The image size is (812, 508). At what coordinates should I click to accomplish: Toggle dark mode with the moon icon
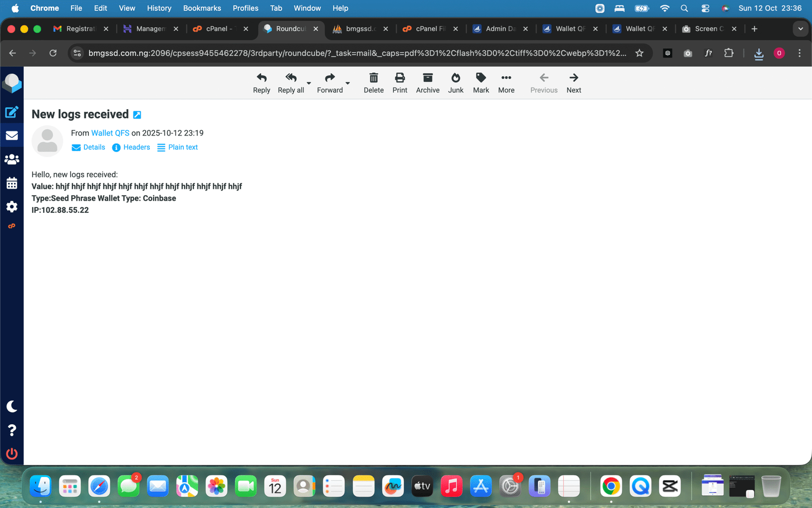[x=12, y=406]
